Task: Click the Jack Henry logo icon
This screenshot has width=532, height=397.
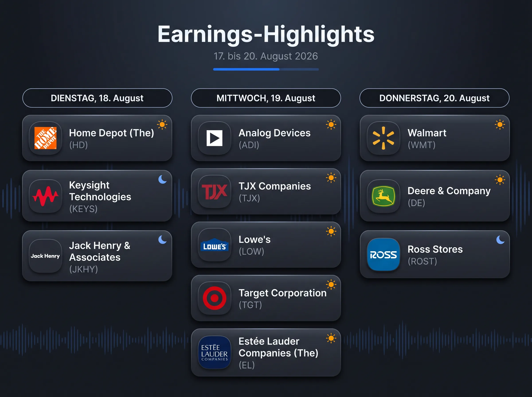Action: pyautogui.click(x=45, y=256)
